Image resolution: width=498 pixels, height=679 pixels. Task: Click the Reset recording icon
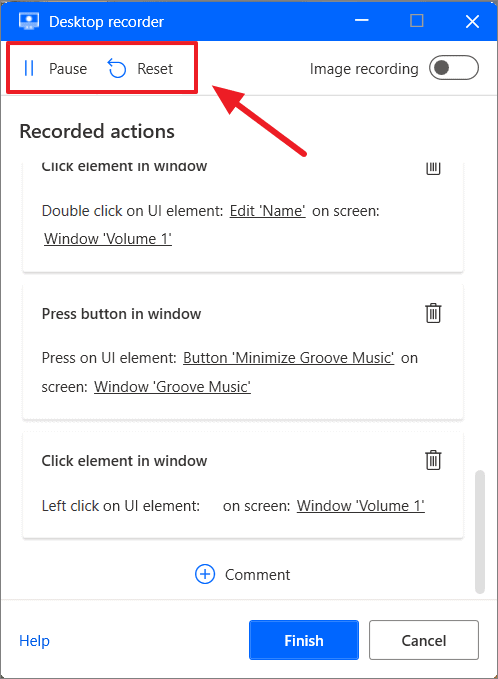116,68
